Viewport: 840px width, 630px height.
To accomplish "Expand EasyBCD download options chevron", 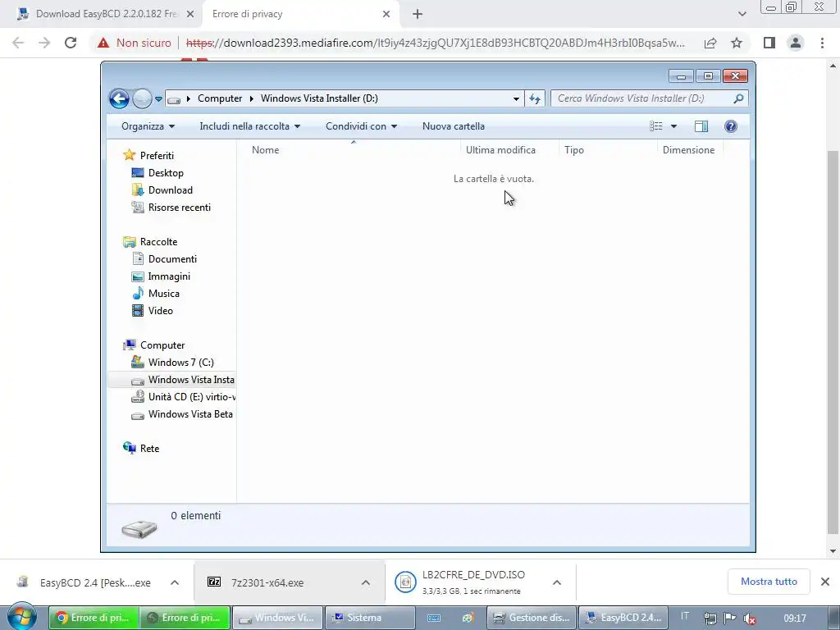I will pos(175,583).
